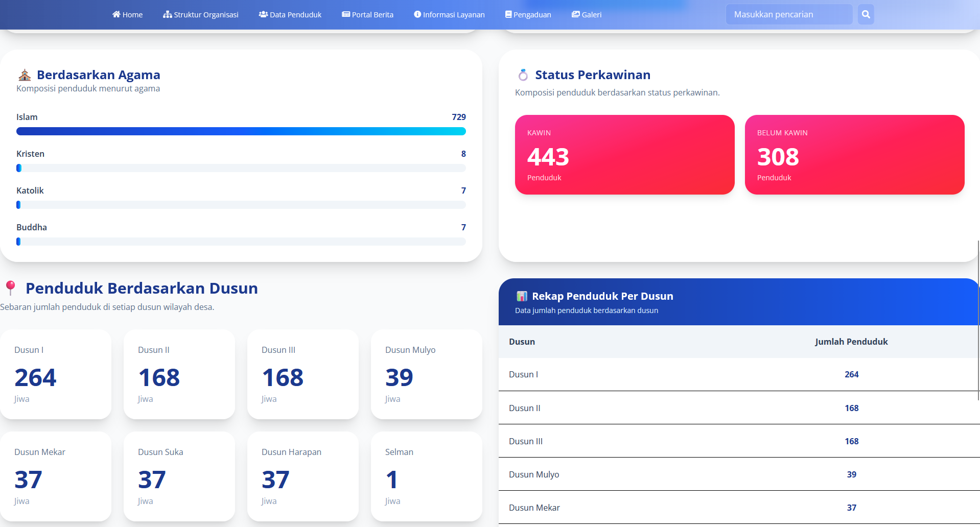The image size is (980, 527).
Task: Click the Dusun III population card
Action: (303, 374)
